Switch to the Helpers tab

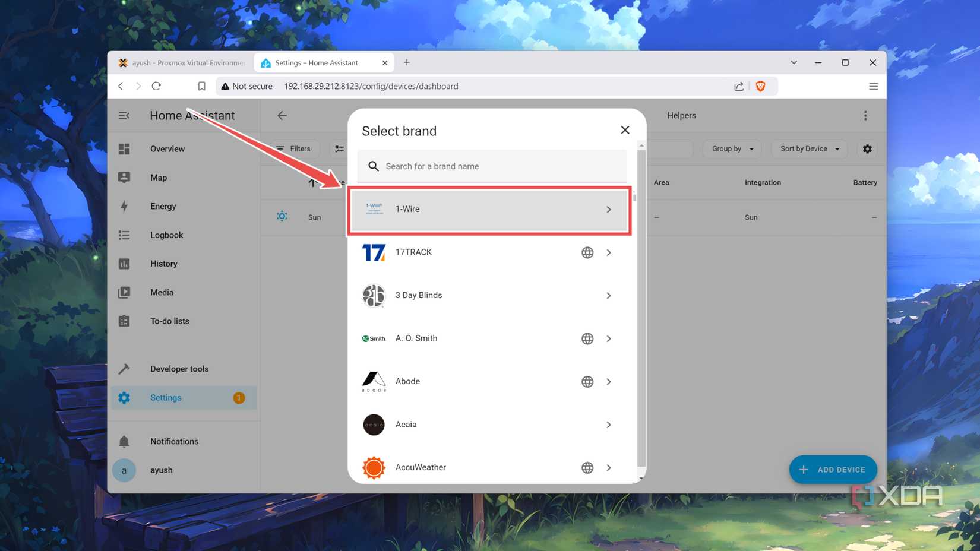pyautogui.click(x=681, y=116)
